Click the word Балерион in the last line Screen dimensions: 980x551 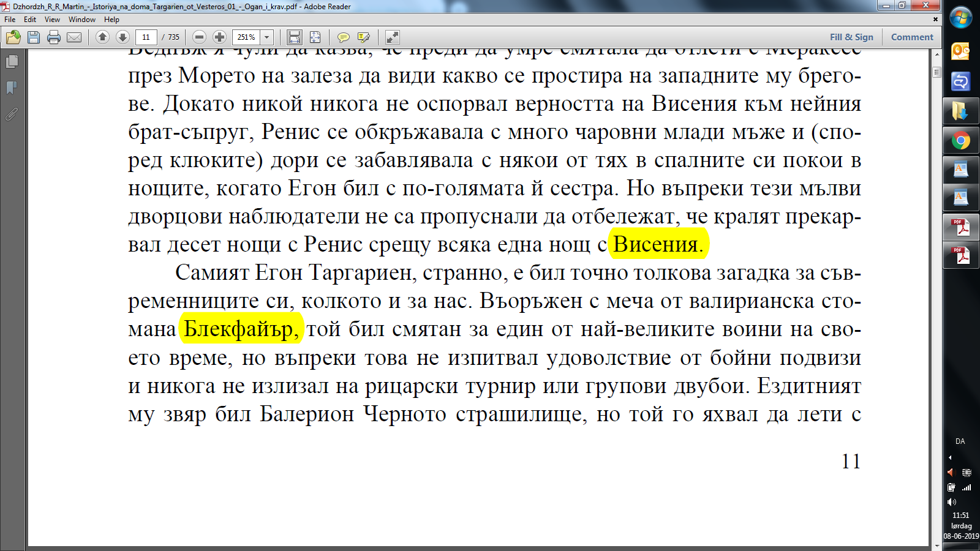(x=307, y=414)
